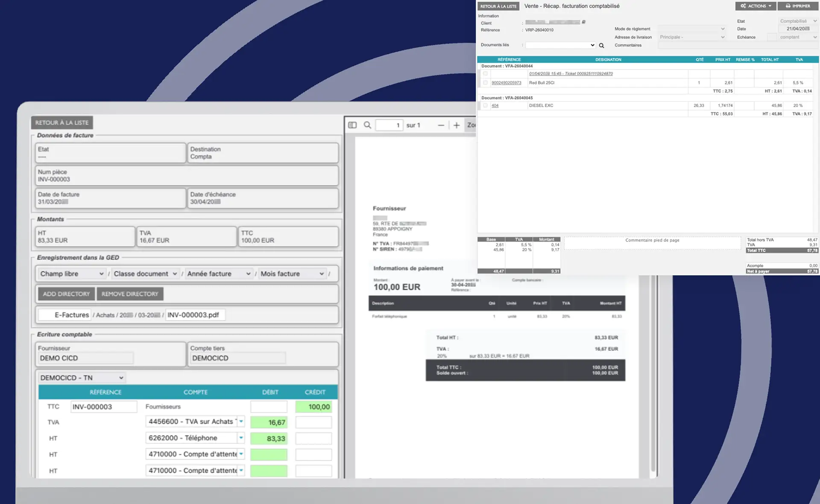The image size is (820, 504).
Task: Click the edit icon beside the client name
Action: click(584, 22)
